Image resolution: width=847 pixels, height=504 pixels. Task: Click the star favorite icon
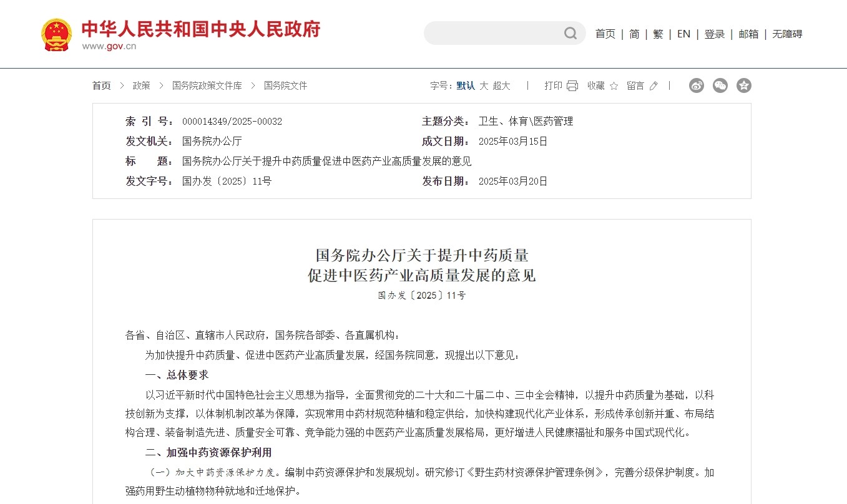614,86
